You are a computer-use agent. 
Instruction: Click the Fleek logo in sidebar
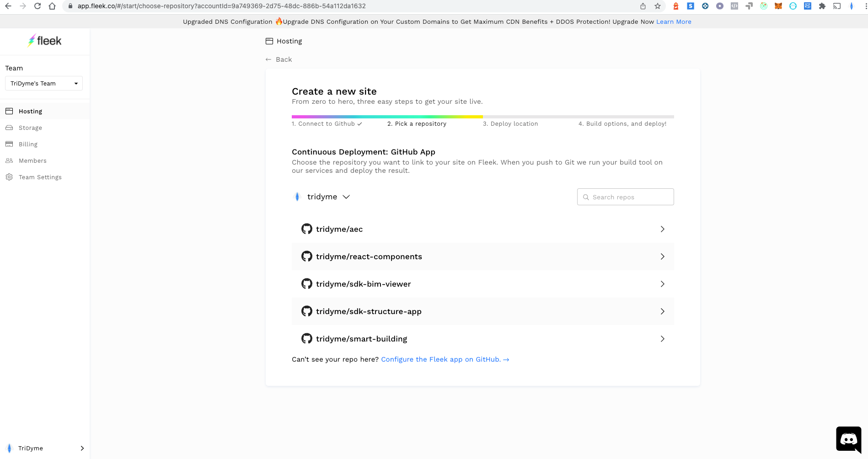tap(44, 41)
